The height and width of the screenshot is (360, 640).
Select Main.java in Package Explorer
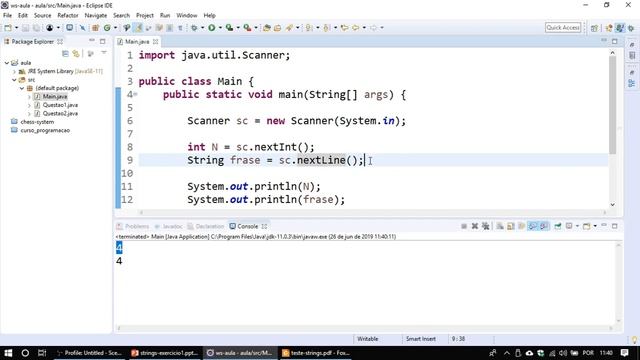tap(55, 97)
